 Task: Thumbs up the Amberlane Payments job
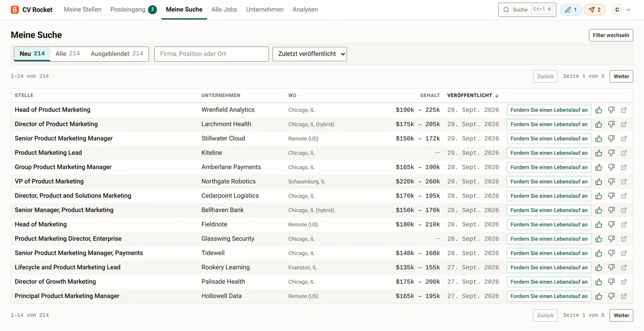598,167
